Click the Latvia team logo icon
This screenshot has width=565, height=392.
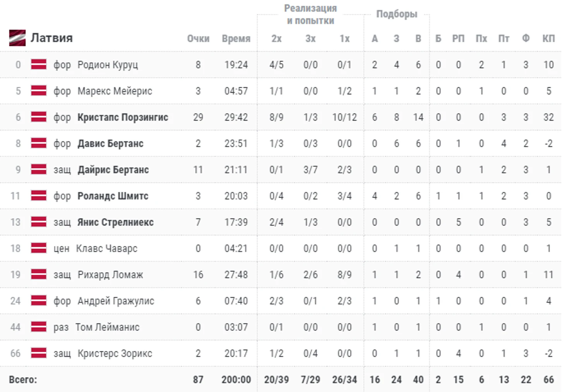[17, 38]
